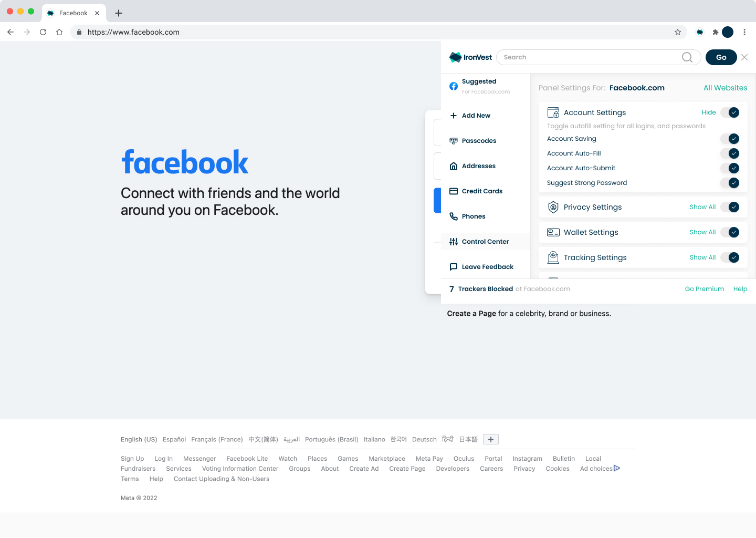Screen dimensions: 756x538
Task: Click the Credit Cards card icon
Action: click(x=454, y=191)
